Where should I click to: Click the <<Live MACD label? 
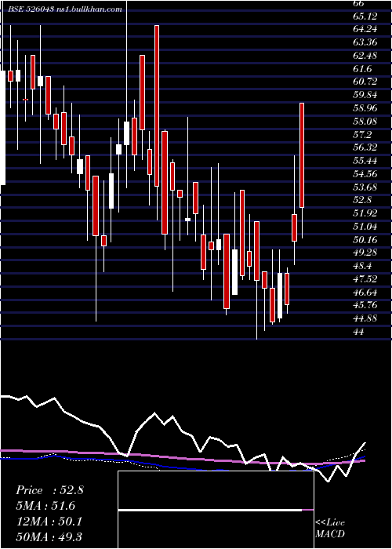pos(330,528)
